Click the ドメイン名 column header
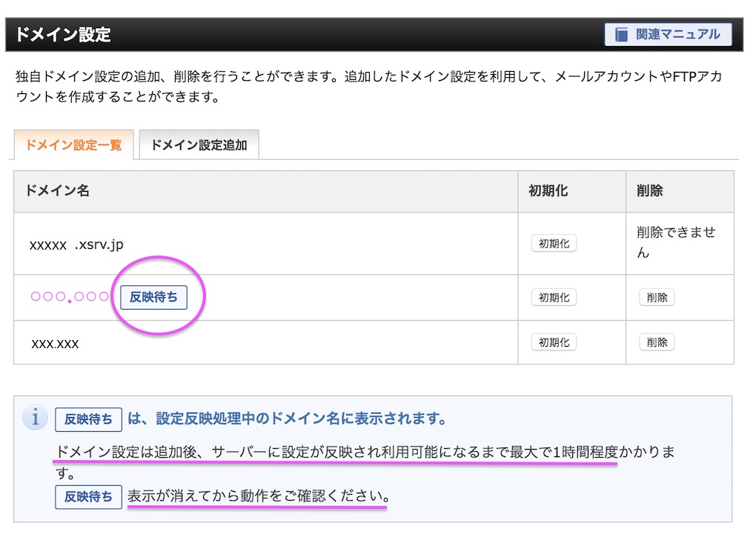 tap(266, 191)
